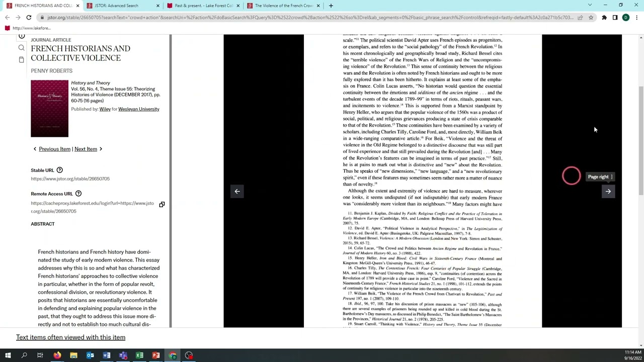The height and width of the screenshot is (362, 644).
Task: Go to the Previous Item link
Action: pyautogui.click(x=54, y=149)
